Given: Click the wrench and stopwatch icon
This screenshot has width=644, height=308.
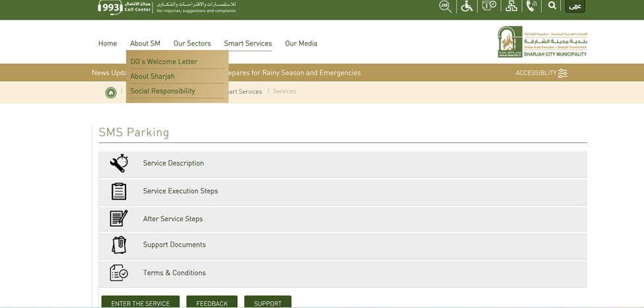Looking at the screenshot, I should point(119,163).
